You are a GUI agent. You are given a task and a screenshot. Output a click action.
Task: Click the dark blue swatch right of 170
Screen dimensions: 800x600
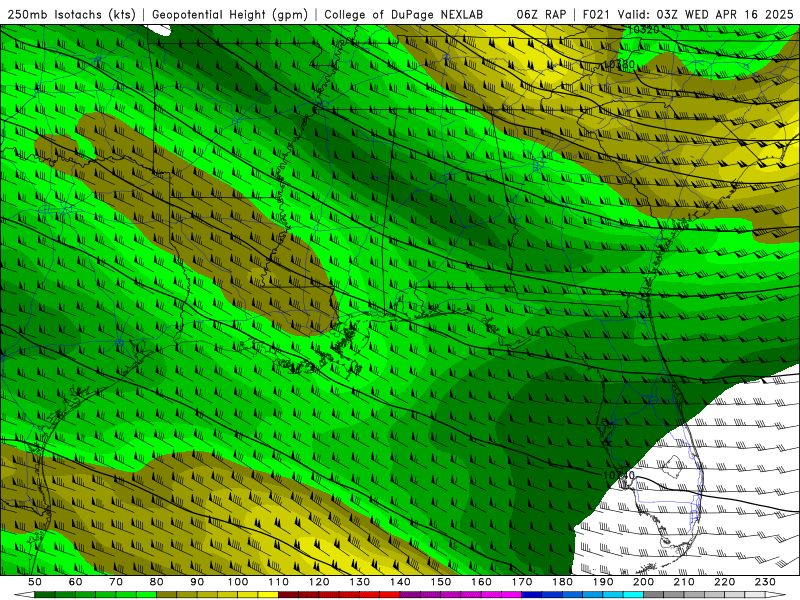pos(532,595)
